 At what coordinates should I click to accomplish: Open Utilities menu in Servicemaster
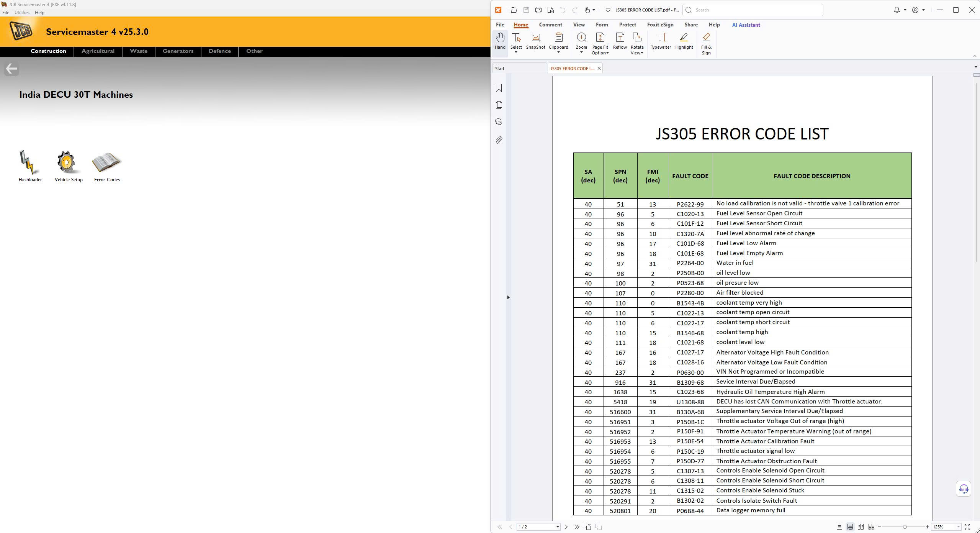[x=22, y=13]
